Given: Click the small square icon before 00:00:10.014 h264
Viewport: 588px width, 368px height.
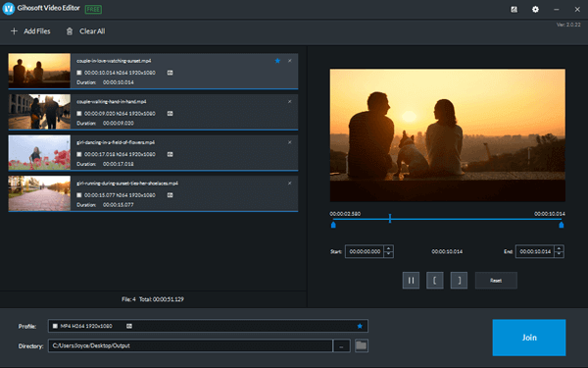Looking at the screenshot, I should pyautogui.click(x=79, y=73).
